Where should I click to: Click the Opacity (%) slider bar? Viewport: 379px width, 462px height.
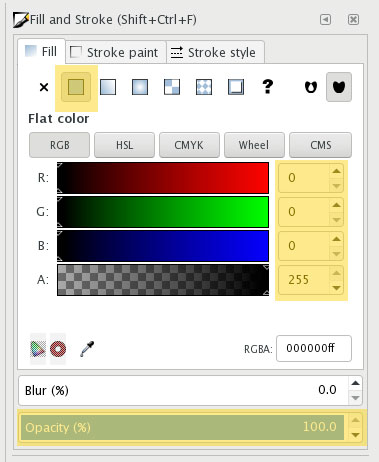182,427
